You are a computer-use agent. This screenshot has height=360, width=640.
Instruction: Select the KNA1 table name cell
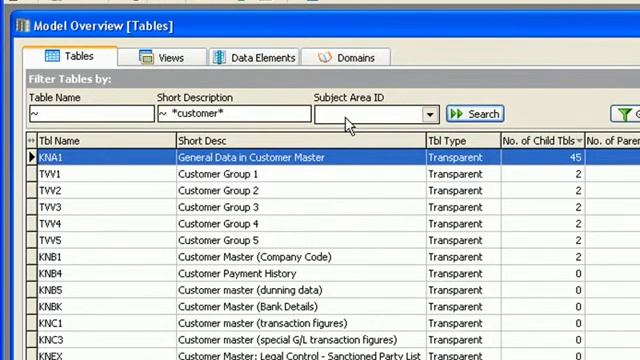tap(107, 158)
